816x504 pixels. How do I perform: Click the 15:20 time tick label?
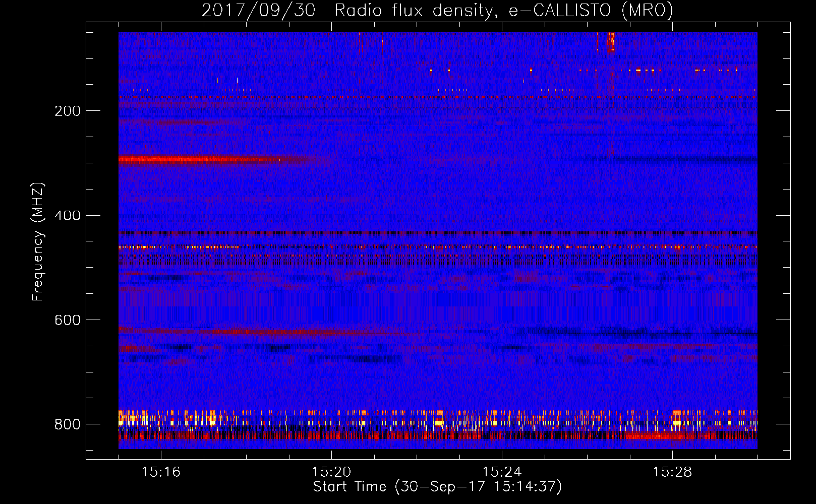tap(331, 472)
